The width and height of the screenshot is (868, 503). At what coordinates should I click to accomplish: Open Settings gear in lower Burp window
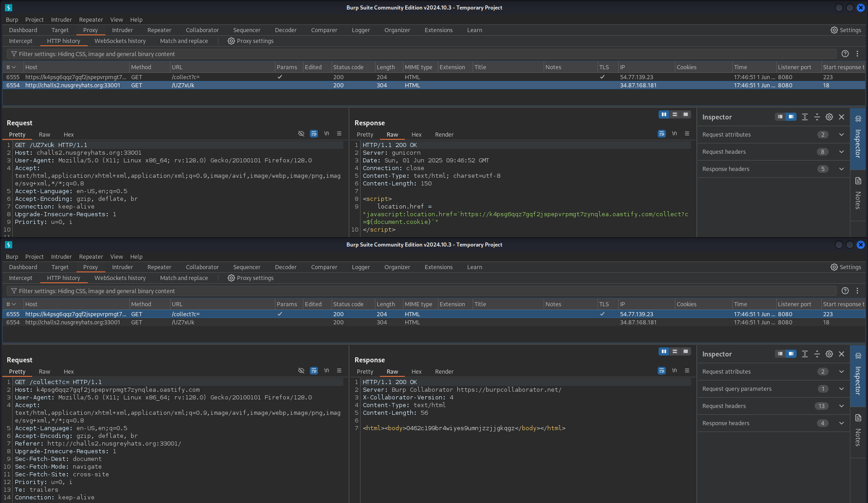[845, 267]
